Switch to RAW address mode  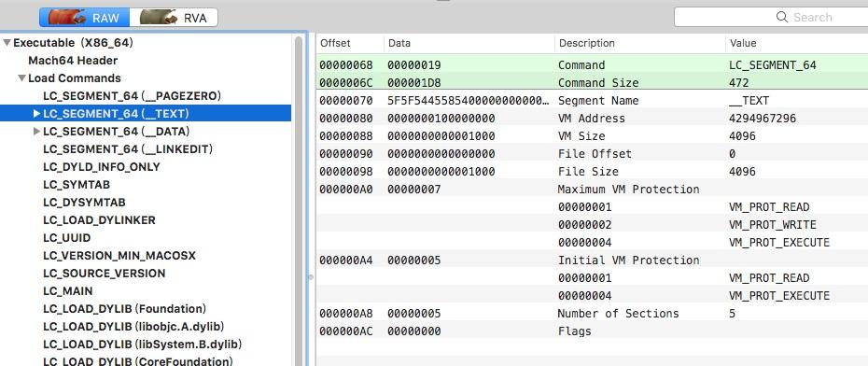[84, 17]
